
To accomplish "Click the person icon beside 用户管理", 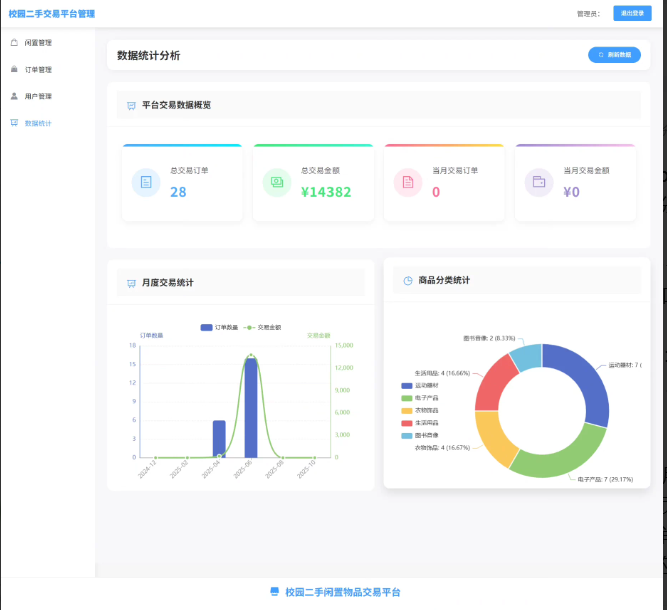I will 14,96.
